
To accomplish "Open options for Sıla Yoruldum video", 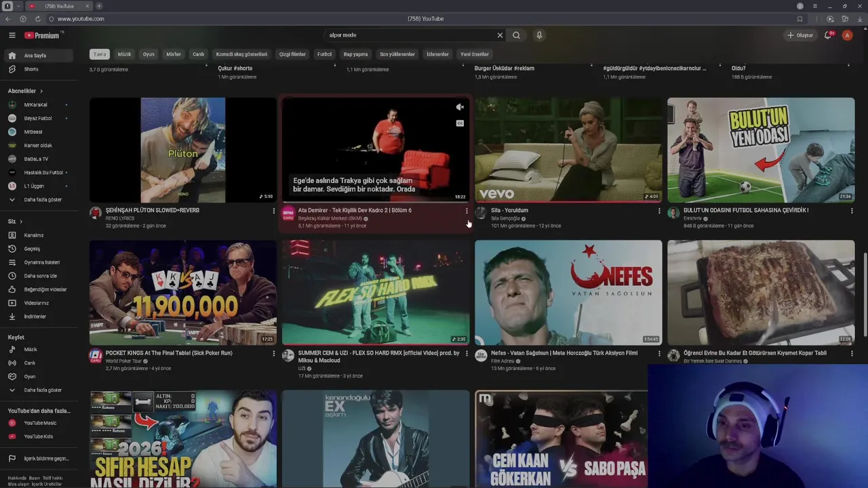I will [659, 211].
